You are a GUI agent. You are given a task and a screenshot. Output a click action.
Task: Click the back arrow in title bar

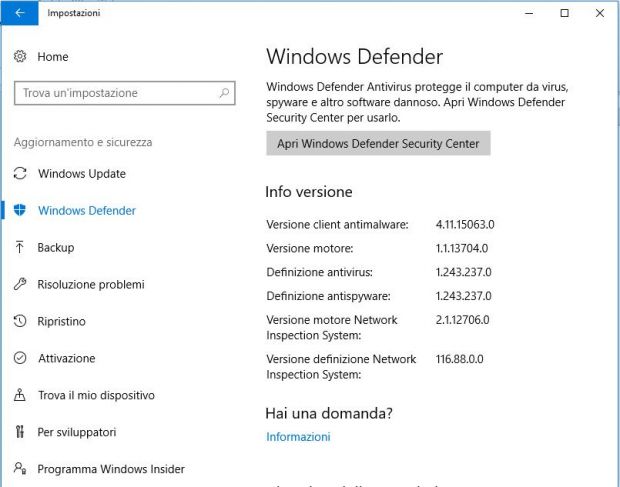coord(19,13)
